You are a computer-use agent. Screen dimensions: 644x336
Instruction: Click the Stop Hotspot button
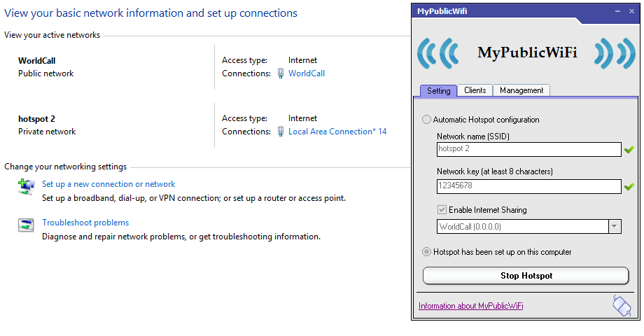526,276
